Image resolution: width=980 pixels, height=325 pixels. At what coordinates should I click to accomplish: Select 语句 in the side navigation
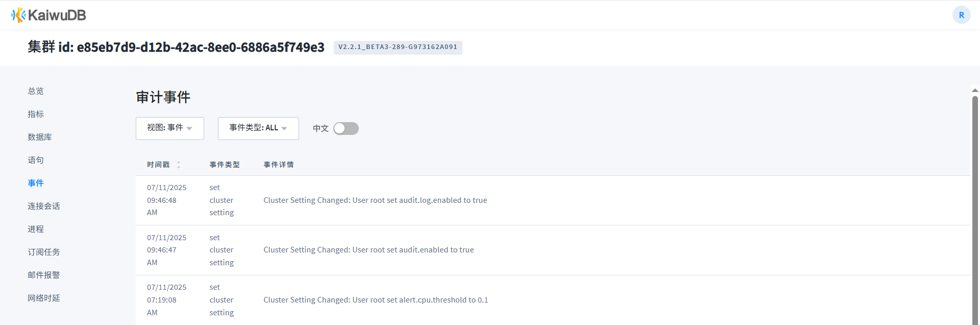click(36, 160)
